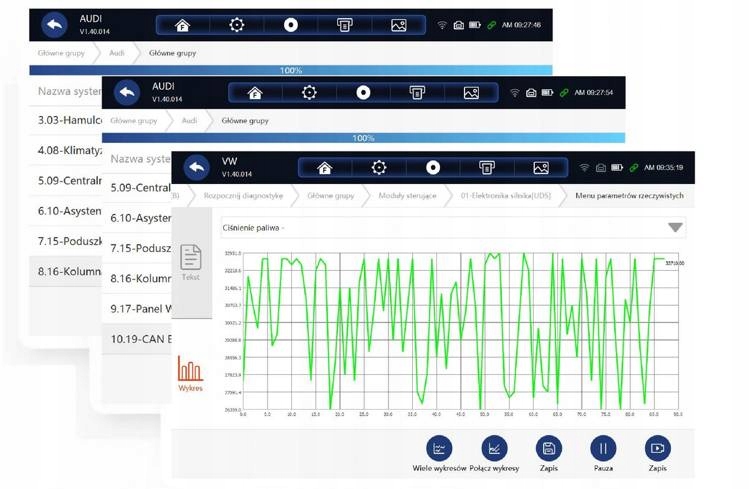Open home in the VW window
Image resolution: width=750 pixels, height=489 pixels.
[x=325, y=167]
